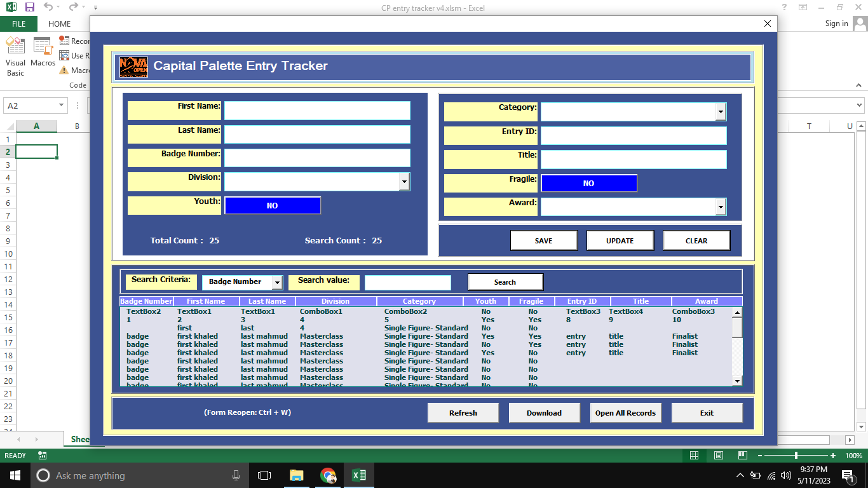This screenshot has width=868, height=488.
Task: Open the Category dropdown list
Action: 721,112
